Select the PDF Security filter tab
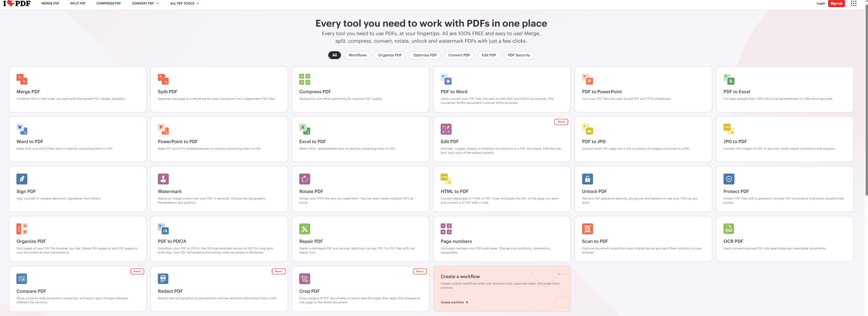 [x=519, y=55]
